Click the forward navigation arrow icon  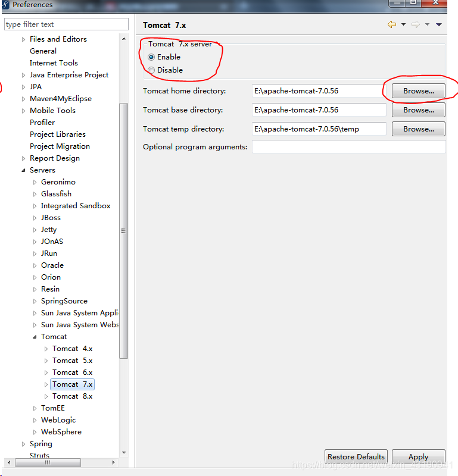[416, 24]
